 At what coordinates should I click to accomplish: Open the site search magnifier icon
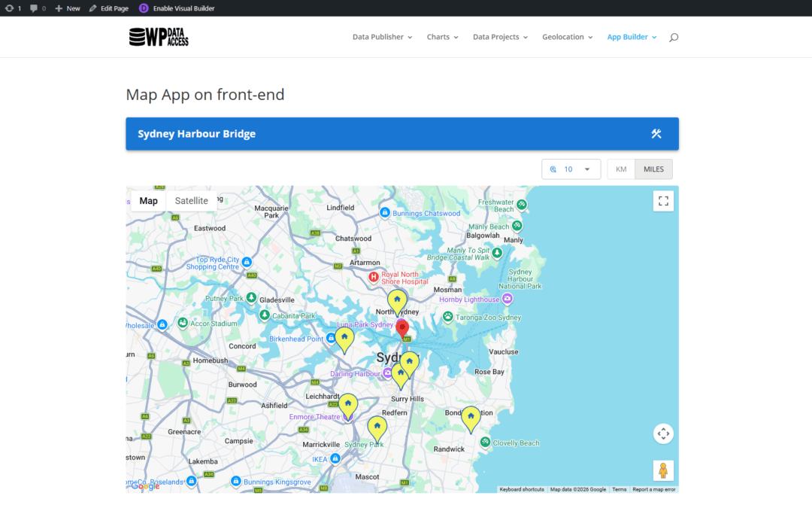pos(673,38)
